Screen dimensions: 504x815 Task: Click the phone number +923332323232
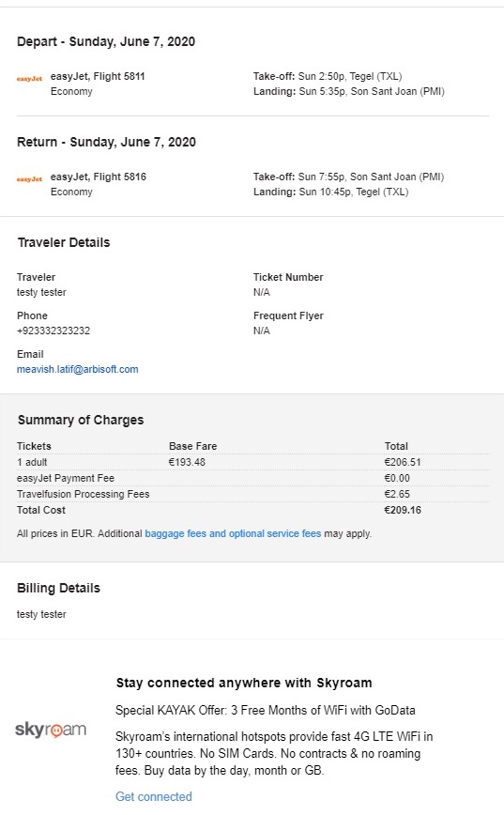53,331
